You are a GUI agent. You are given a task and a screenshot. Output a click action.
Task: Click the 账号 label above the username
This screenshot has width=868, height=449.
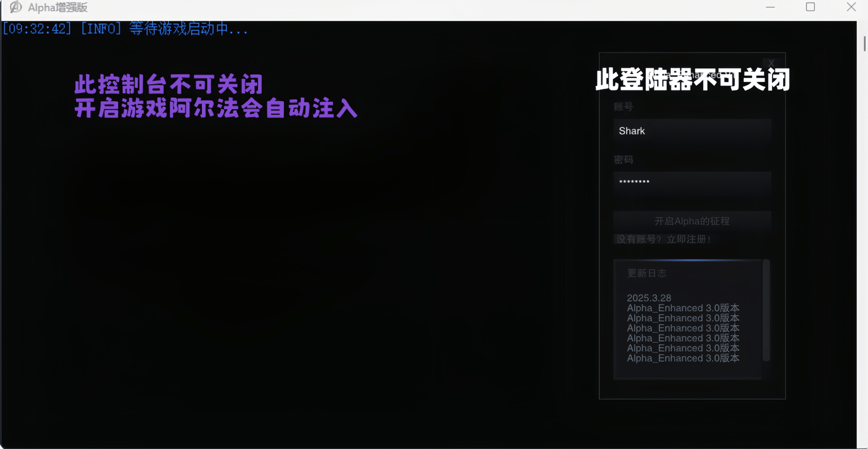click(623, 107)
